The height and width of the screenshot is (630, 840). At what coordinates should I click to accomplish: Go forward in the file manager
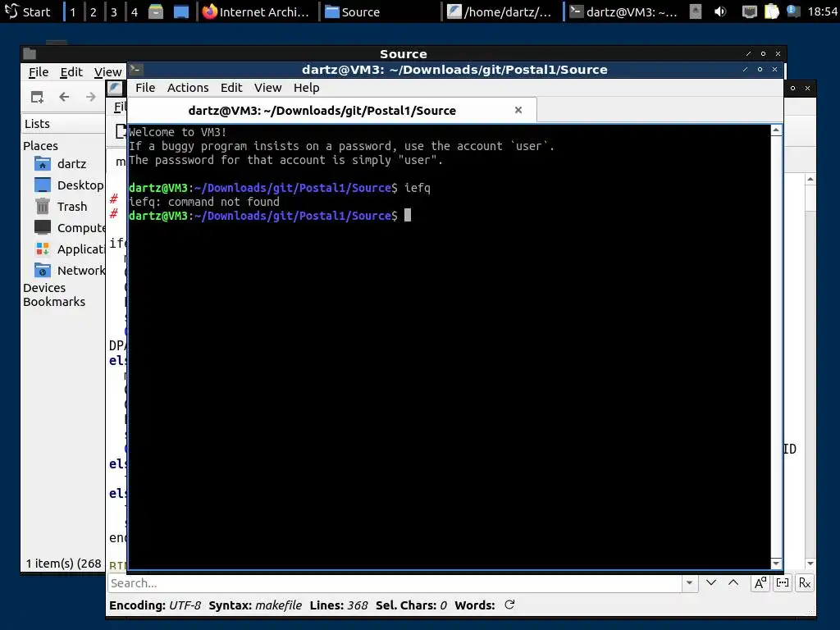90,97
